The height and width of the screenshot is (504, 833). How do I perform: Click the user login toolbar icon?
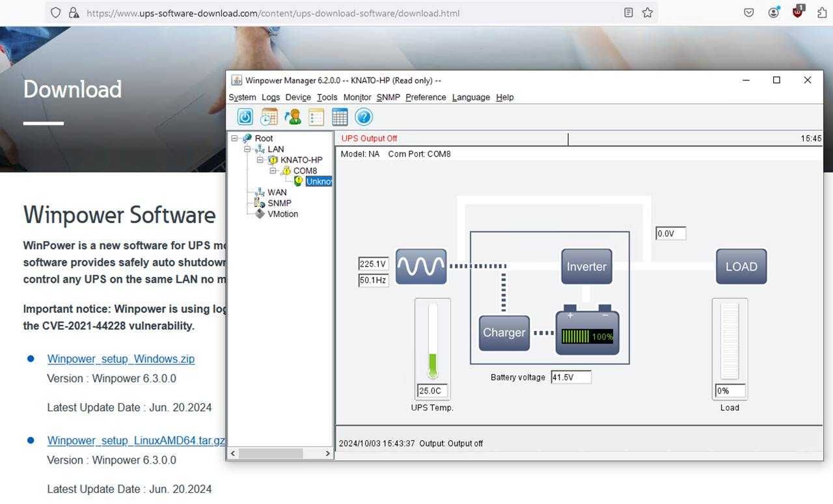tap(293, 117)
